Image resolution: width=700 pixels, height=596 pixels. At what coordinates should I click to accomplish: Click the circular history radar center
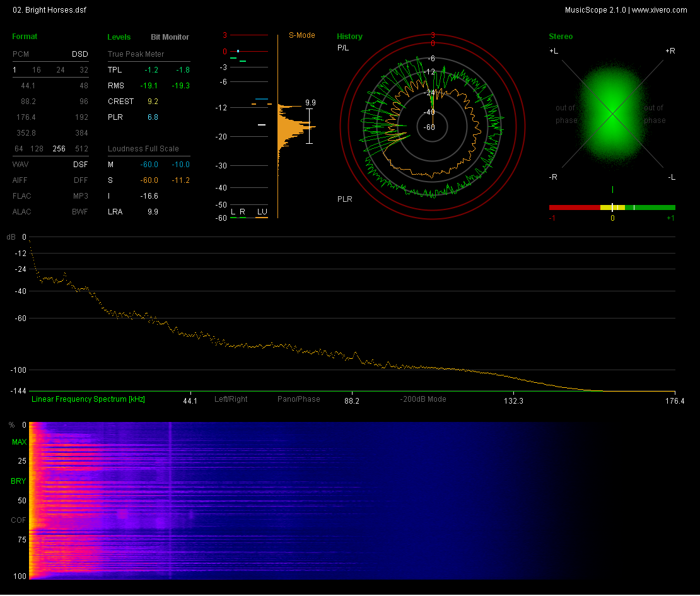tap(433, 127)
